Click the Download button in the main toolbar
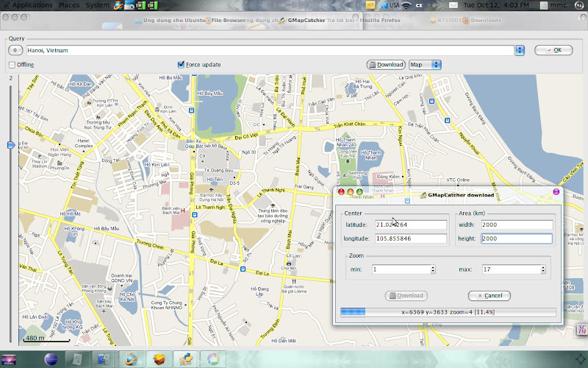The image size is (588, 368). tap(386, 65)
